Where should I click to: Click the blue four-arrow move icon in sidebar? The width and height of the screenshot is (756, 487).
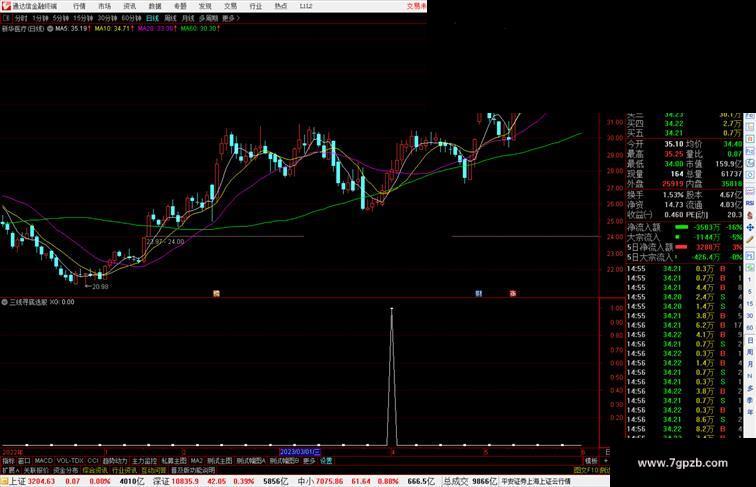[x=750, y=227]
